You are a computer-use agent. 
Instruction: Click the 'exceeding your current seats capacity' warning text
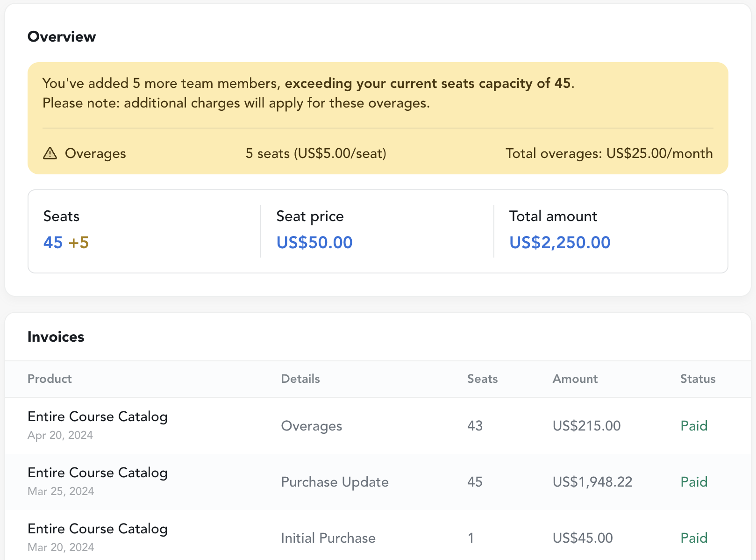pyautogui.click(x=428, y=83)
